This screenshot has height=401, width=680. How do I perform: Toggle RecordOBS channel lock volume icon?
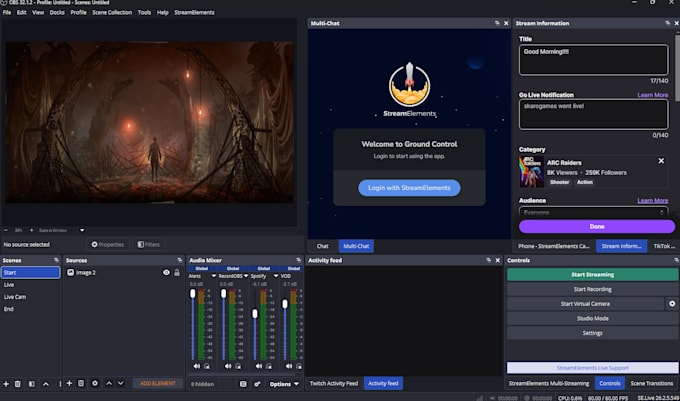point(238,366)
